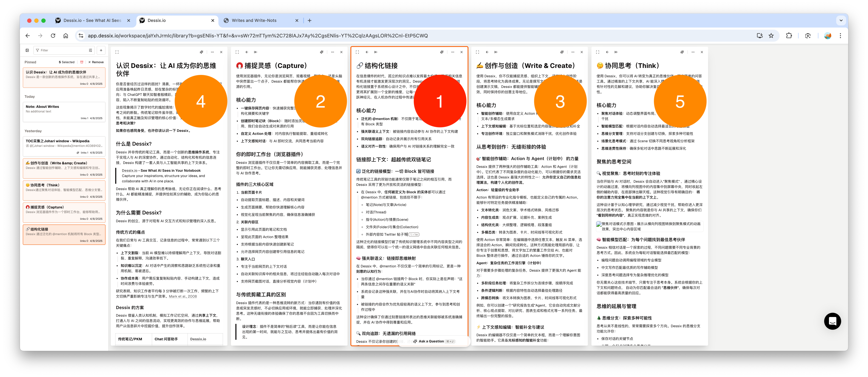Screen dimensions: 868x377
Task: Close the 结构化链接 panel
Action: [462, 52]
